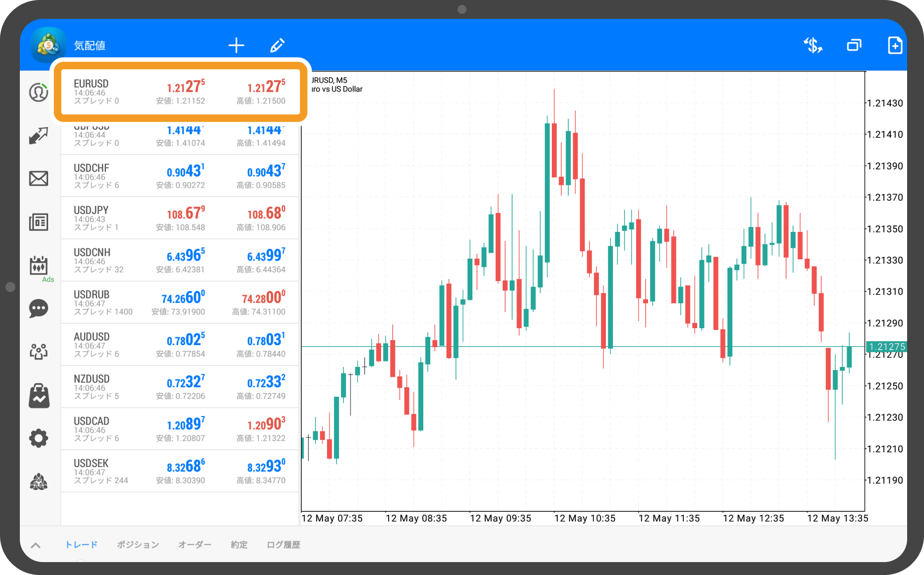Select the USDJPY quote row
This screenshot has height=575, width=924.
(180, 218)
